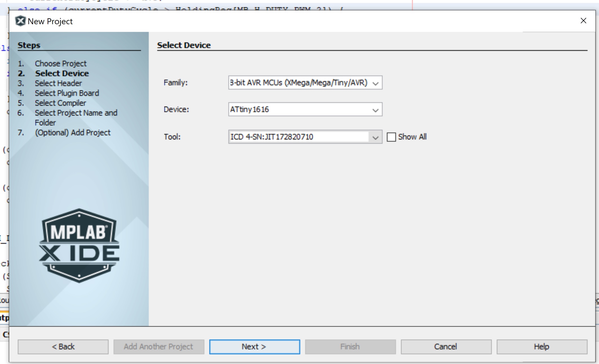Click the Choose Project step
The height and width of the screenshot is (364, 599).
coord(61,64)
